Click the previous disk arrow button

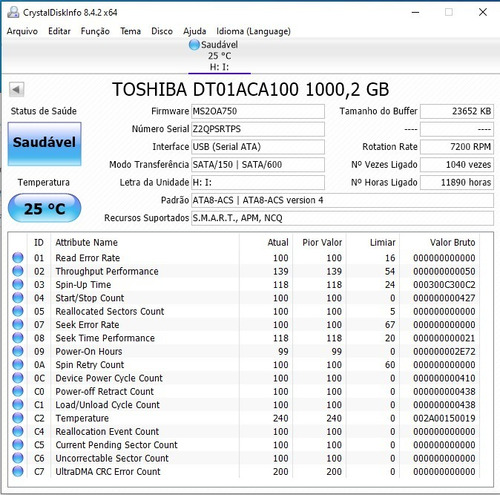pyautogui.click(x=16, y=89)
